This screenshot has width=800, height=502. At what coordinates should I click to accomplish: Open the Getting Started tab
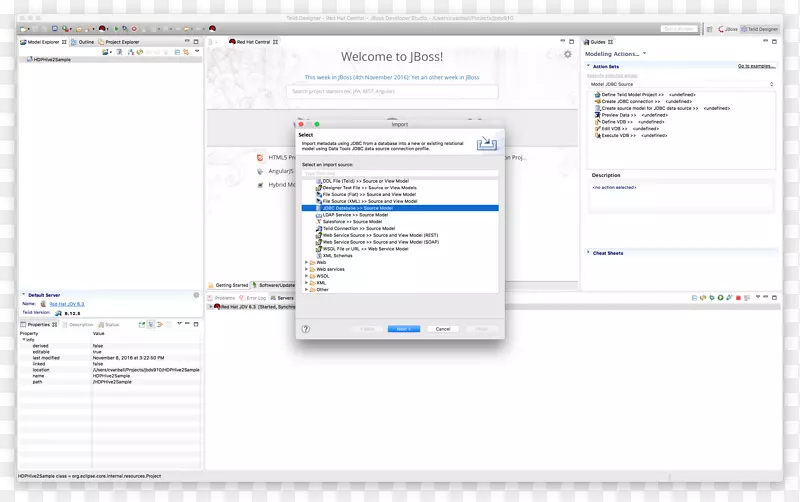tap(228, 285)
